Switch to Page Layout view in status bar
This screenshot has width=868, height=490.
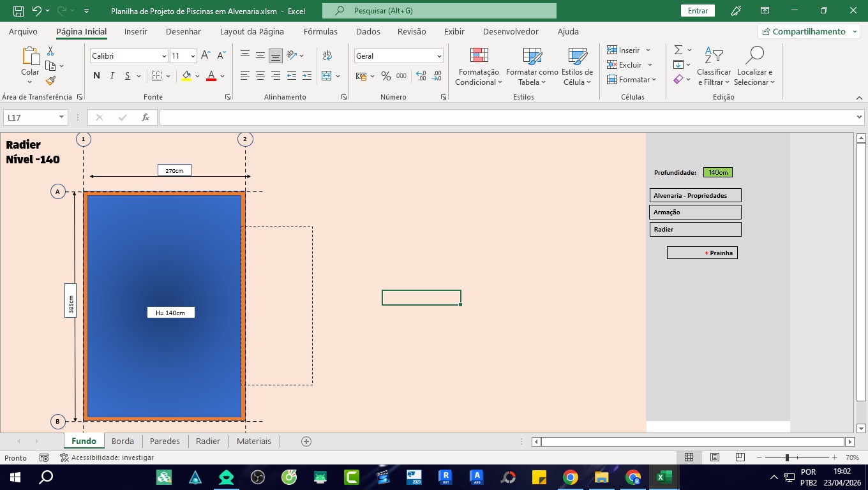click(715, 457)
